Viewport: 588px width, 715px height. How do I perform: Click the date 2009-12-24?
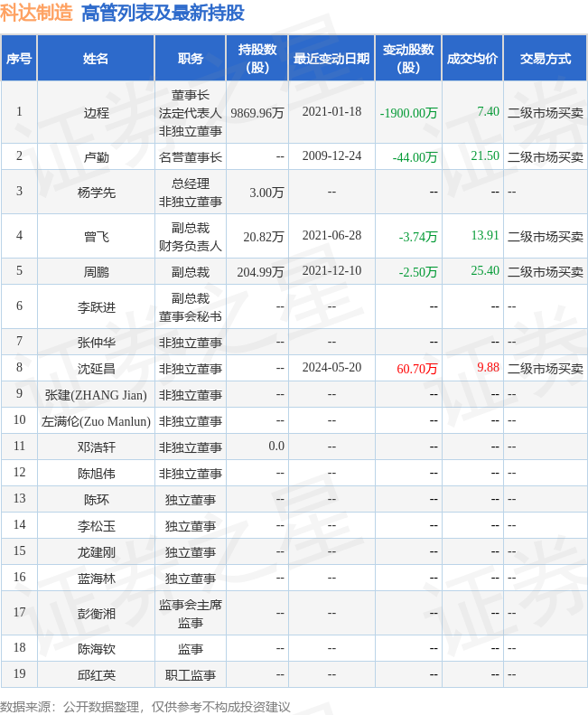(331, 156)
